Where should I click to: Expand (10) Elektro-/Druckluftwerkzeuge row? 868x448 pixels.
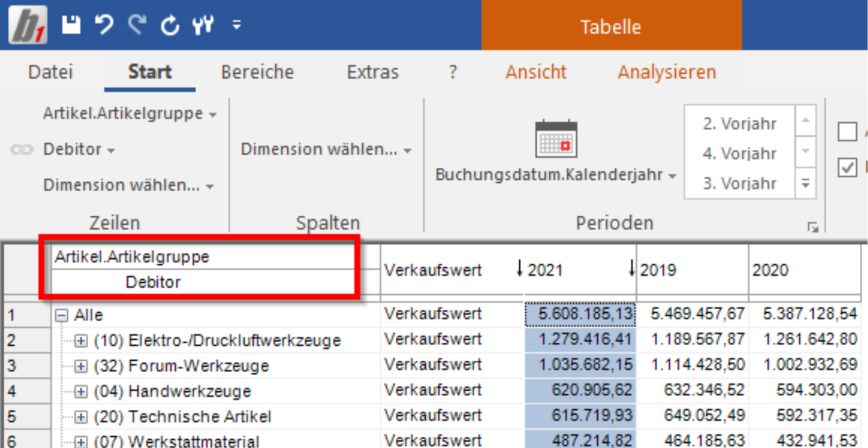coord(81,340)
